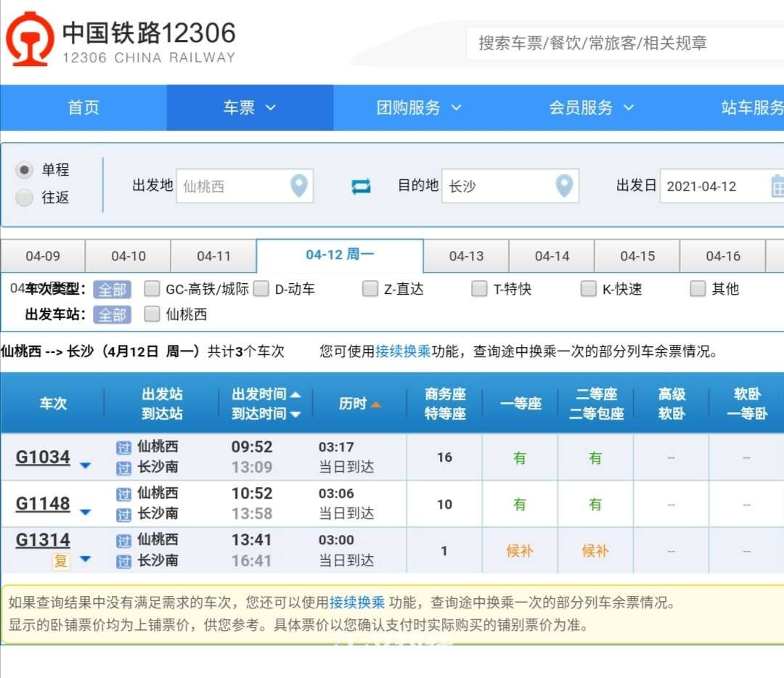The width and height of the screenshot is (784, 678).
Task: Sort by departure time ascending arrow
Action: click(x=295, y=394)
